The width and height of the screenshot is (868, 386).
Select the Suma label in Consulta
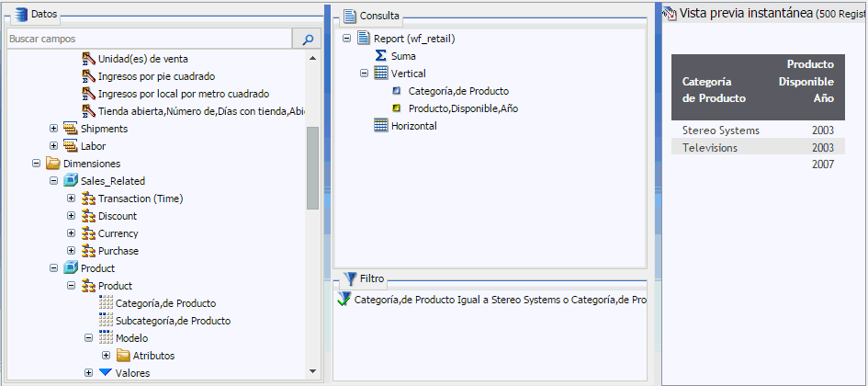pos(403,56)
